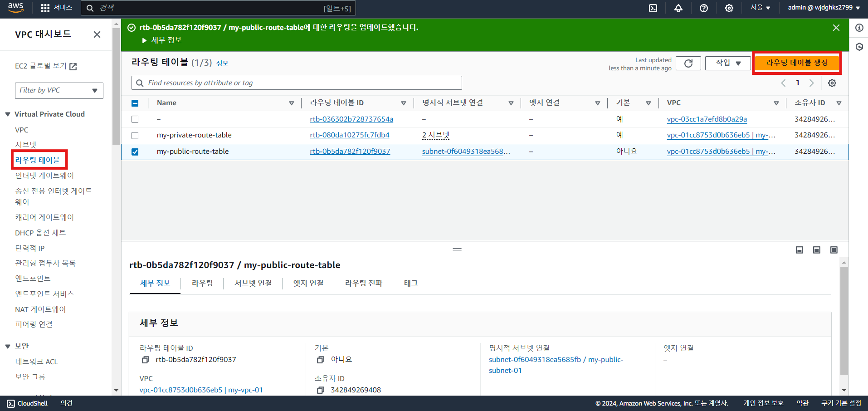Click 라우팅 테이블 생성 button
The width and height of the screenshot is (868, 411).
coord(797,63)
